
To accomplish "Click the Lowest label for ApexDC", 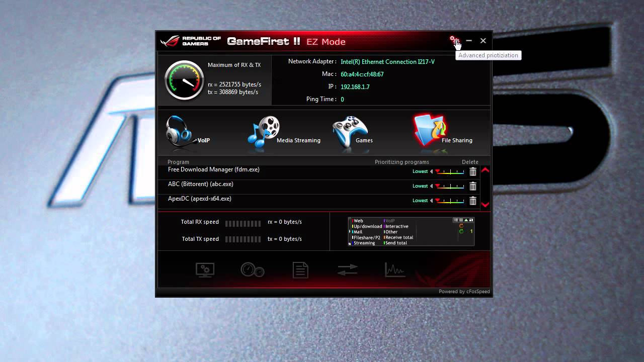I will pos(420,201).
